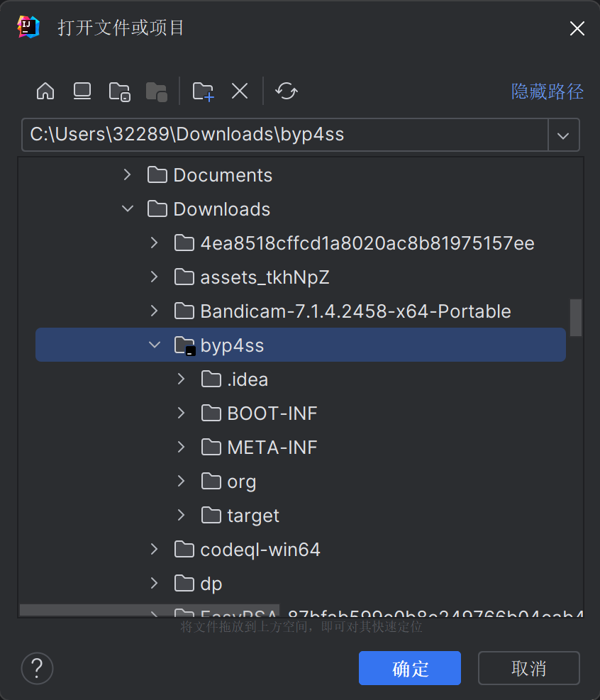Click the path input field
Image resolution: width=600 pixels, height=700 pixels.
click(284, 135)
